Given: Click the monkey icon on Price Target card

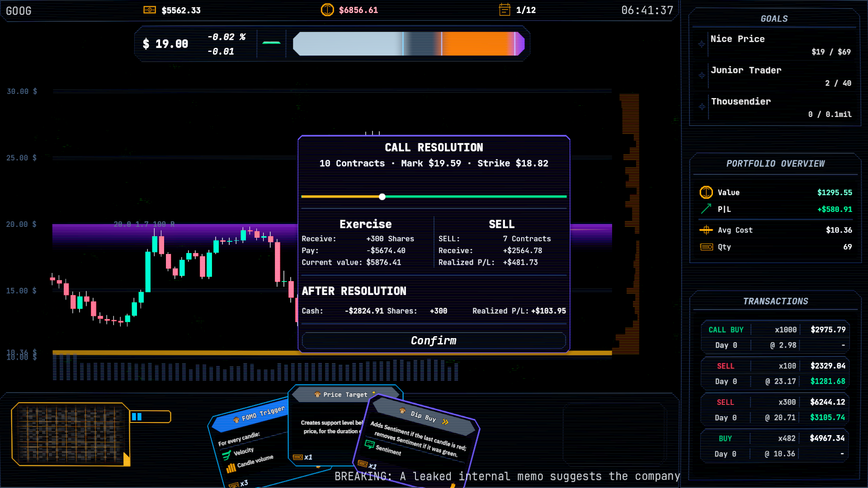Looking at the screenshot, I should (x=317, y=394).
